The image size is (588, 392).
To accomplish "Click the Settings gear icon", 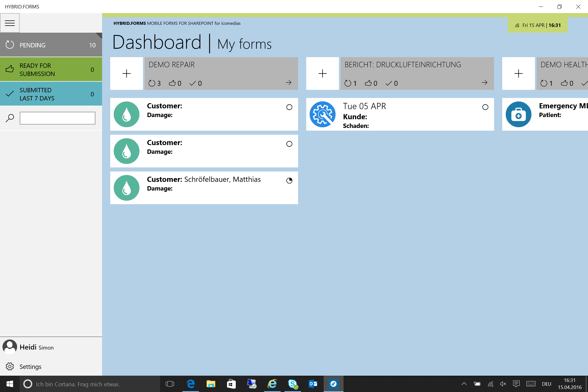I will click(10, 366).
